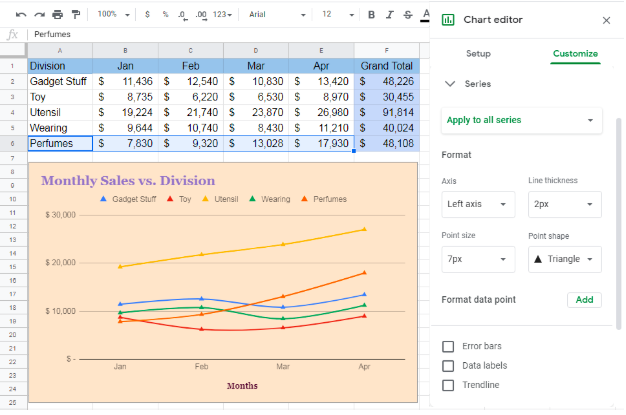Screen dimensions: 626x415
Task: Open the text color tool
Action: [x=426, y=15]
